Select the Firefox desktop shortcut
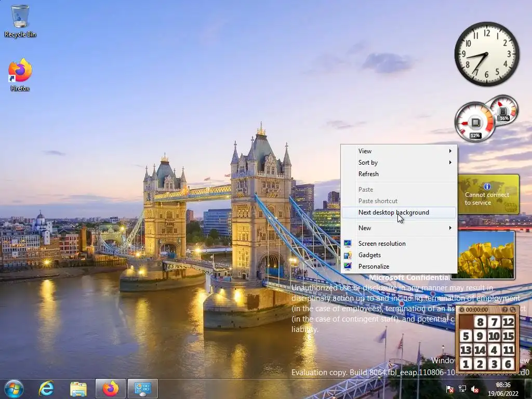The height and width of the screenshot is (399, 532). pos(20,75)
